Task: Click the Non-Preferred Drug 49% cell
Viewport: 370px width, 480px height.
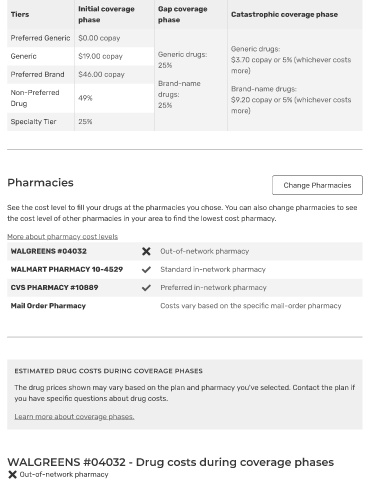Action: pos(114,98)
